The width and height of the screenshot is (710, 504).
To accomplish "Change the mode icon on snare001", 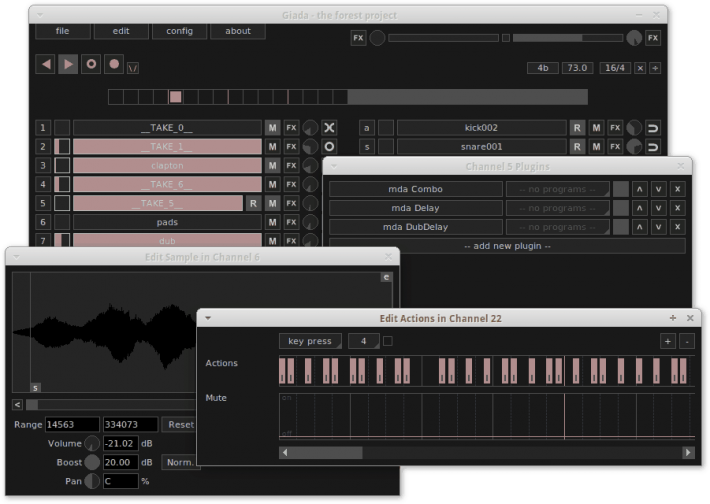I will coord(653,147).
